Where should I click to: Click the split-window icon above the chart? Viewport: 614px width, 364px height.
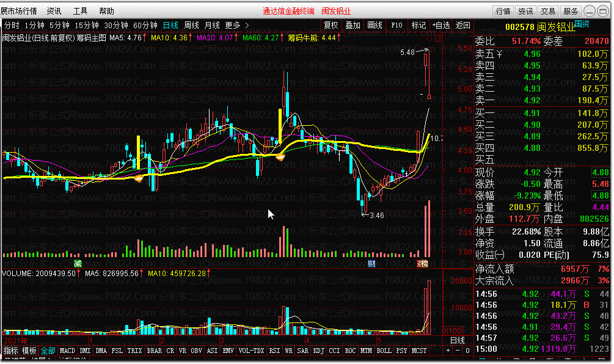point(438,38)
